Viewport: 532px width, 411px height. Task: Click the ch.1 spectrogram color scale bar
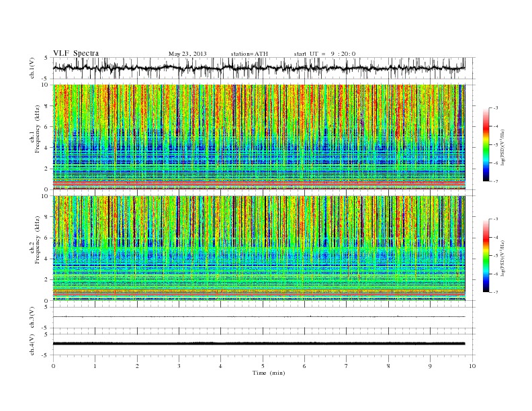(x=486, y=144)
